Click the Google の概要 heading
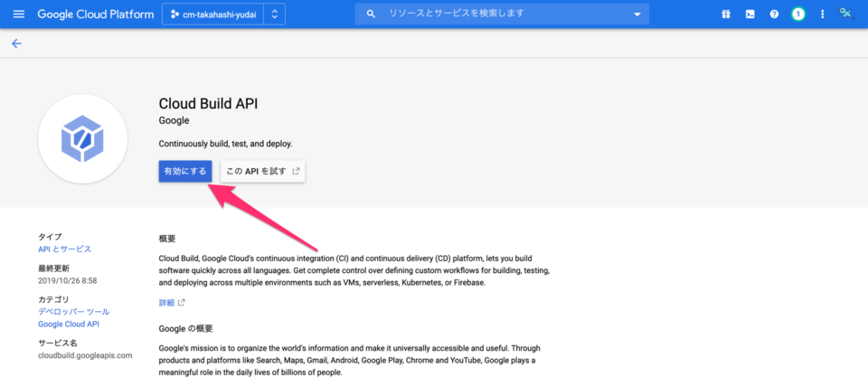 [185, 328]
